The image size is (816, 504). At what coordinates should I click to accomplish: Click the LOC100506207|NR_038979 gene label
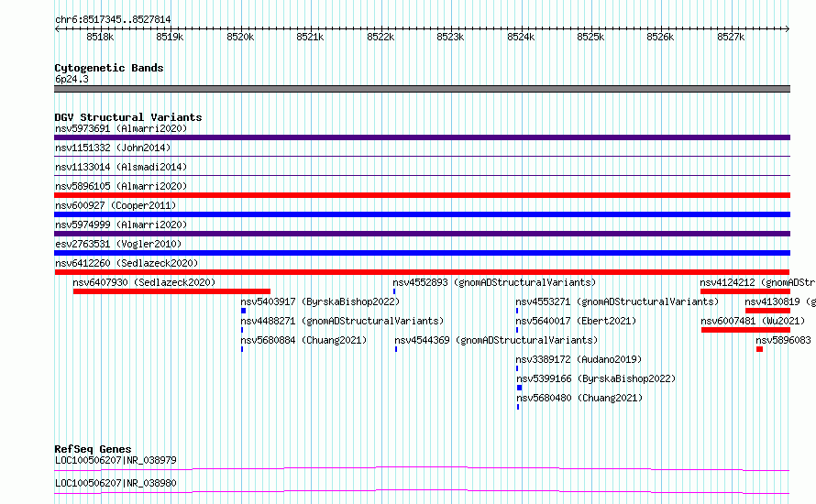[116, 460]
